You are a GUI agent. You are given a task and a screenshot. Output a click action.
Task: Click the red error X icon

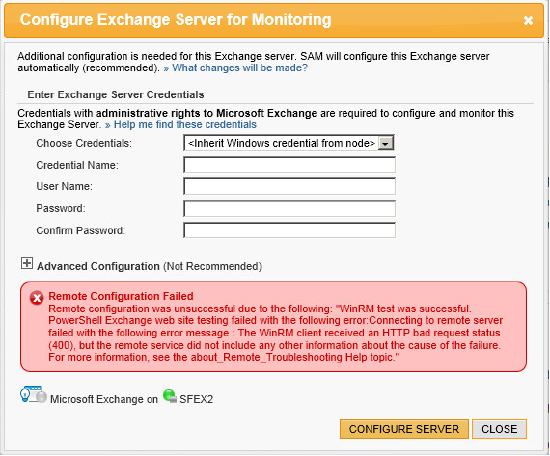pyautogui.click(x=36, y=298)
